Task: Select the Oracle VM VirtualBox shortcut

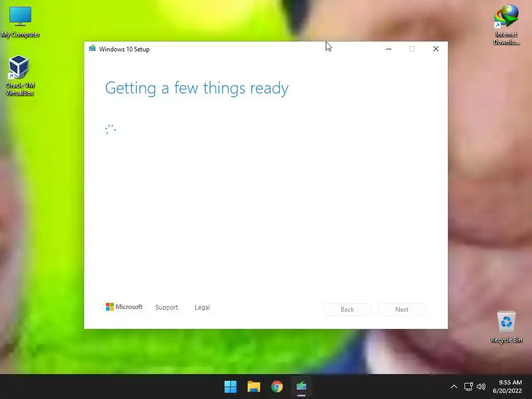Action: (20, 75)
